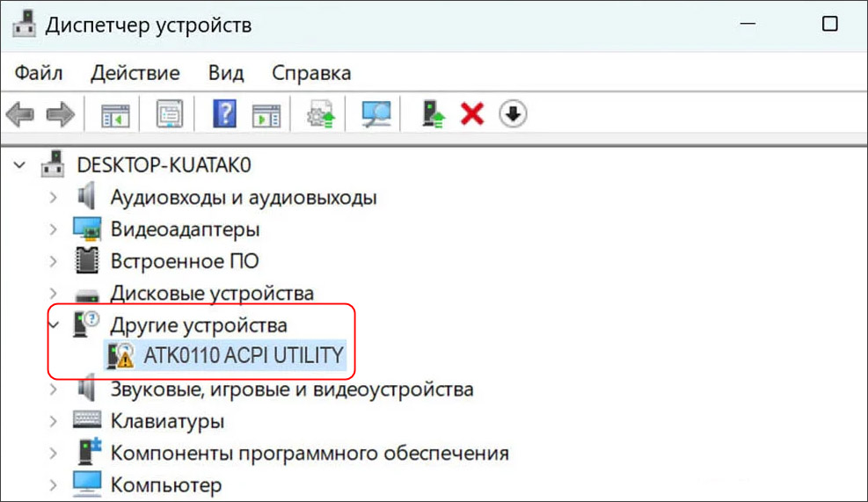Expand Компоненты программного обеспечения chevron
The height and width of the screenshot is (502, 868).
tap(53, 454)
